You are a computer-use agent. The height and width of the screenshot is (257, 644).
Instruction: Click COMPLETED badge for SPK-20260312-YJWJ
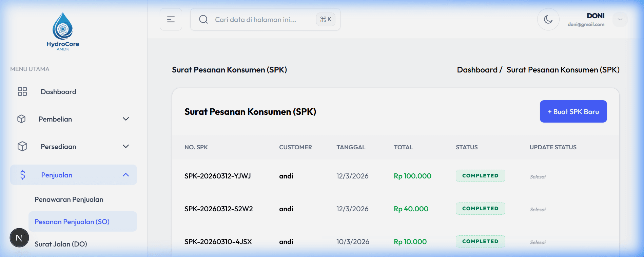pyautogui.click(x=480, y=176)
